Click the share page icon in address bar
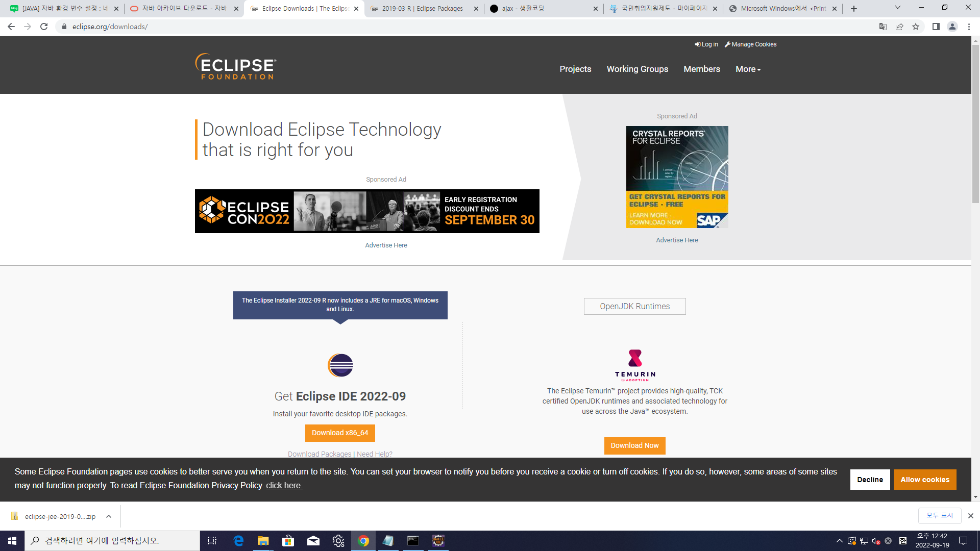The image size is (980, 551). tap(899, 27)
